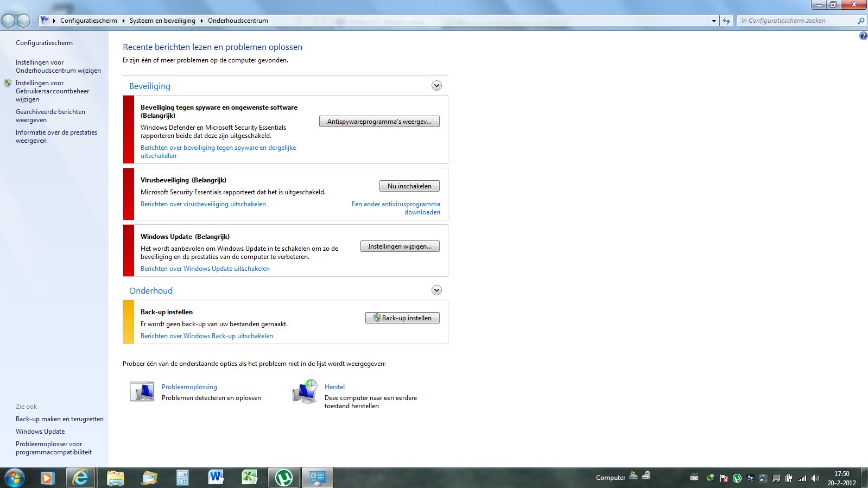Open the address bar history dropdown
The image size is (868, 488).
click(x=714, y=21)
